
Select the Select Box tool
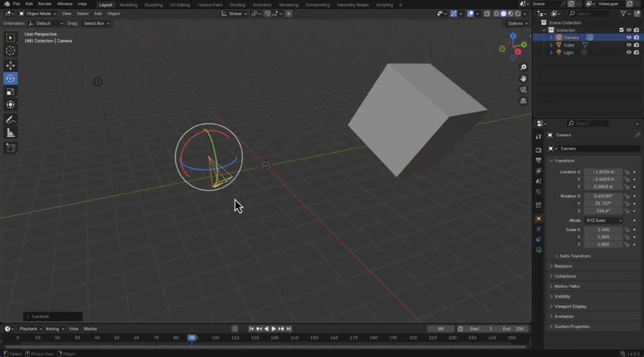[x=10, y=38]
